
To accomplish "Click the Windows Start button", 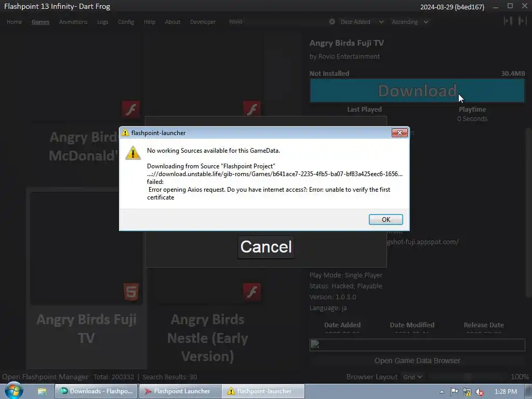I will click(x=14, y=391).
